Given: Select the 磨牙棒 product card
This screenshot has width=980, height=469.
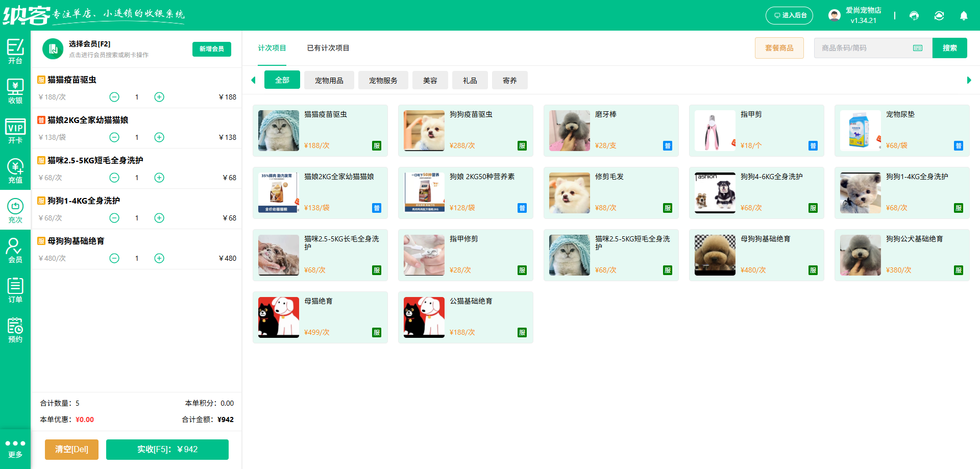Looking at the screenshot, I should point(611,131).
